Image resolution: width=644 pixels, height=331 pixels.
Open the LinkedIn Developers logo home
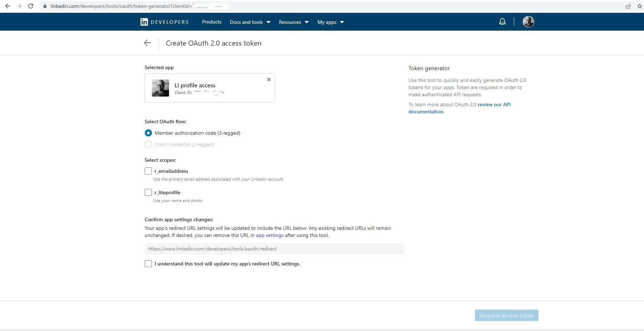pyautogui.click(x=164, y=22)
